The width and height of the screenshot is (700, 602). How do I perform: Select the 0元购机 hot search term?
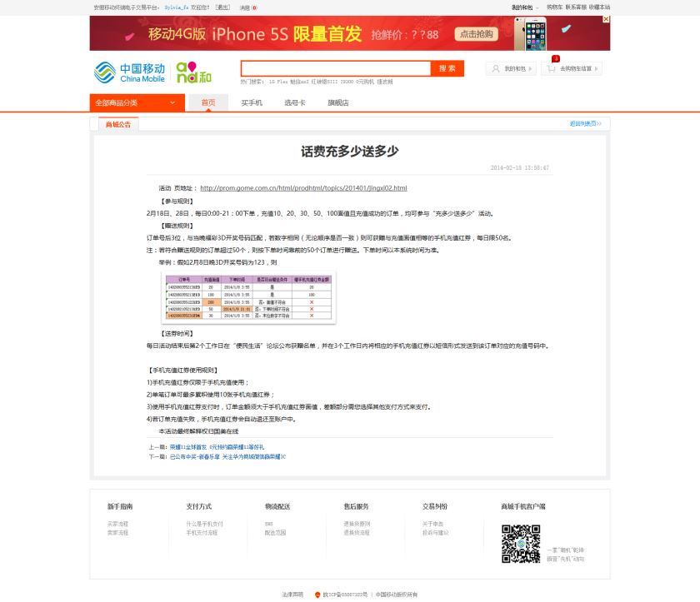click(365, 82)
